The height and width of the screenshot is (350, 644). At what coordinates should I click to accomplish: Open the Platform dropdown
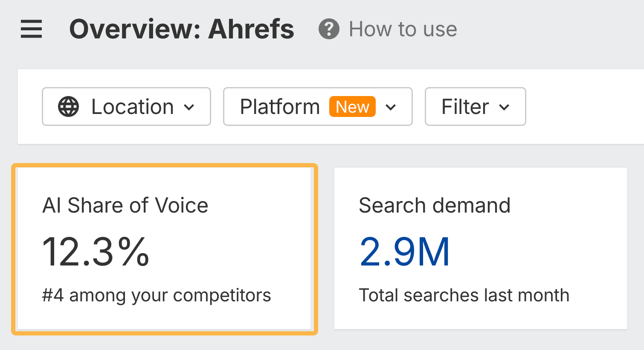point(318,107)
